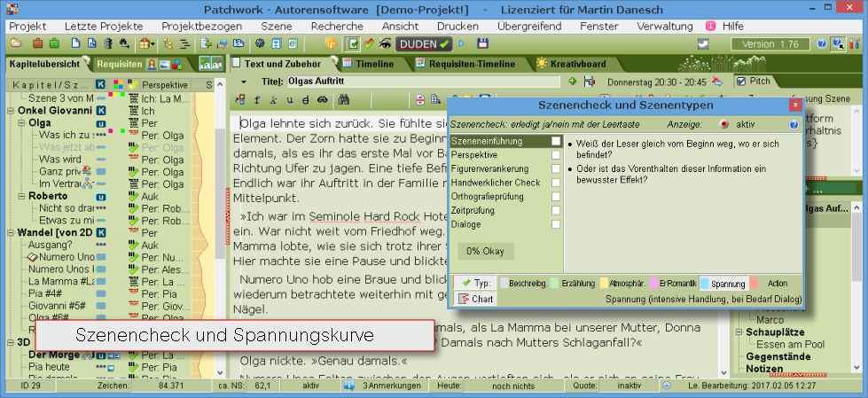Click the green briefcase toolbar icon
The width and height of the screenshot is (868, 398).
point(54,43)
